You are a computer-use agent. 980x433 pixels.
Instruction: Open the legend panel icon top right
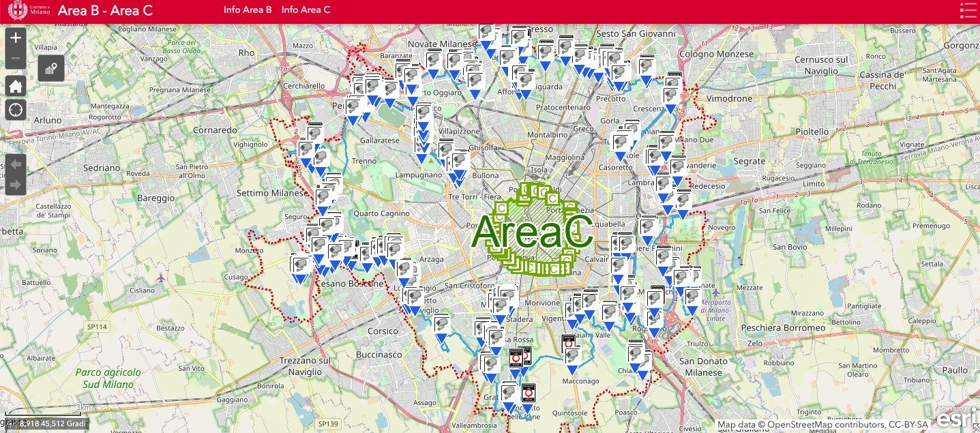tap(968, 10)
